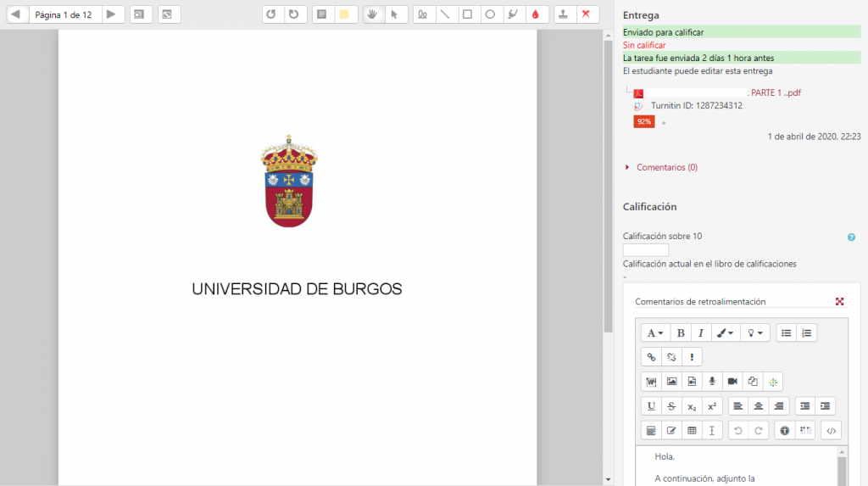Click the insert image icon
The image size is (868, 486).
click(672, 382)
